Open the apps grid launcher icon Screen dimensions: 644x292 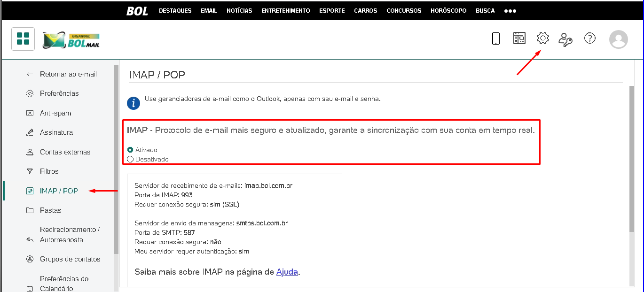coord(23,39)
